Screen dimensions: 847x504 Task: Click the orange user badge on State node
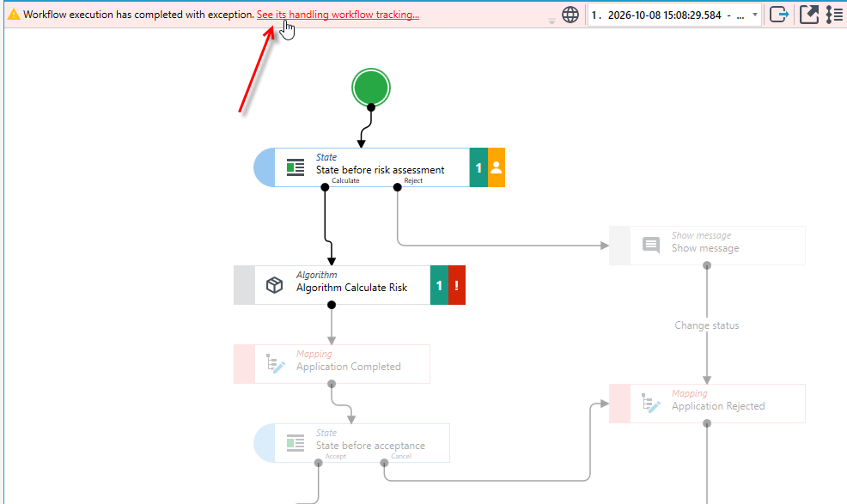(497, 167)
